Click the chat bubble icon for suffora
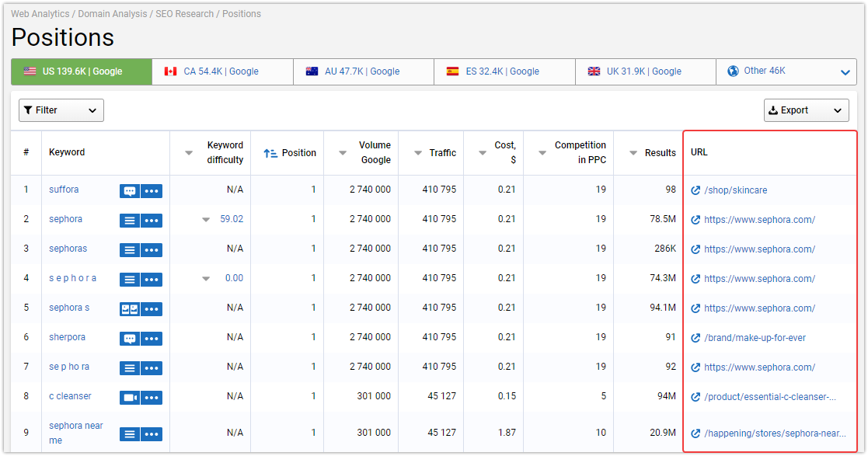The height and width of the screenshot is (456, 868). (130, 191)
